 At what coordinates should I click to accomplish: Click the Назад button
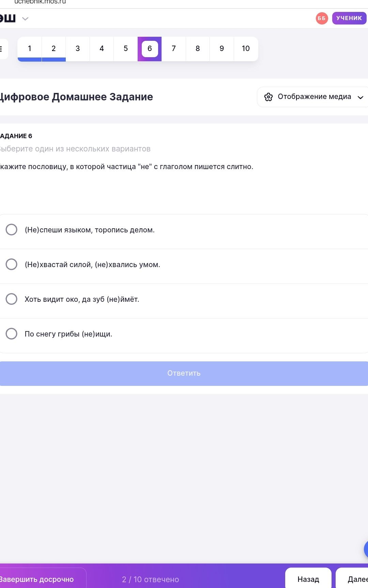308,579
